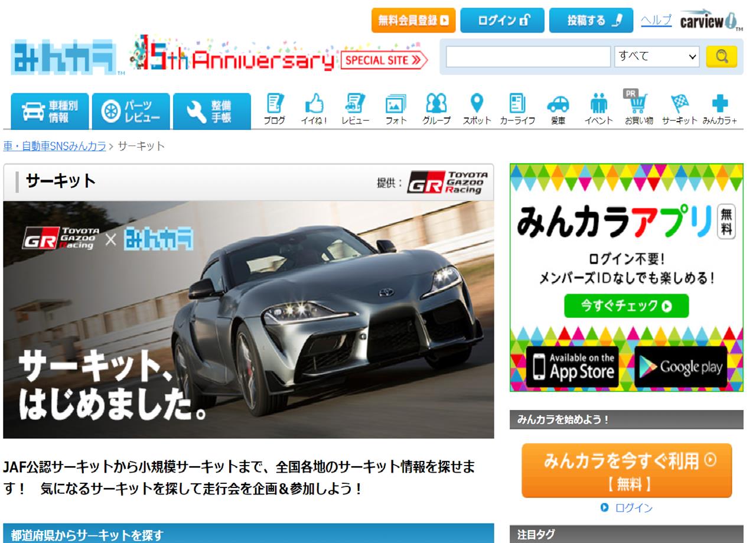Focus the search text field
This screenshot has width=756, height=543.
[x=528, y=57]
